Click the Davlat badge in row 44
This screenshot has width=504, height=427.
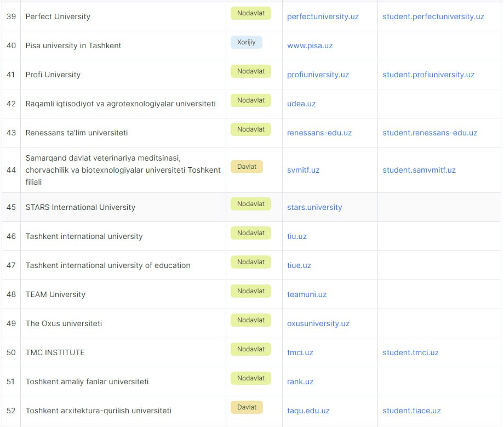click(247, 167)
